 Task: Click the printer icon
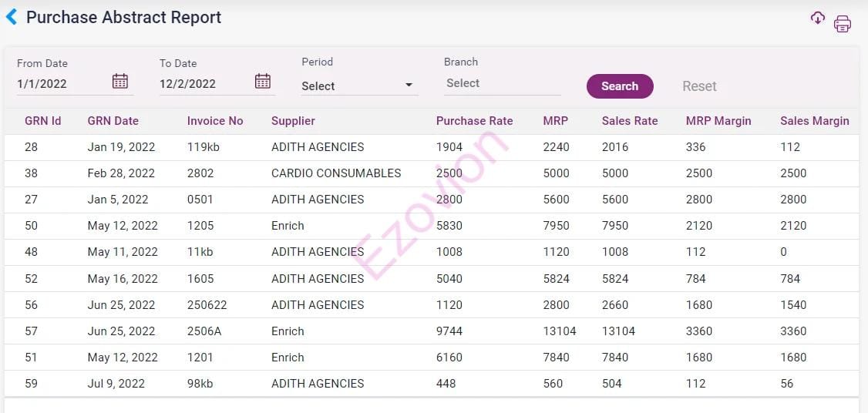point(842,24)
